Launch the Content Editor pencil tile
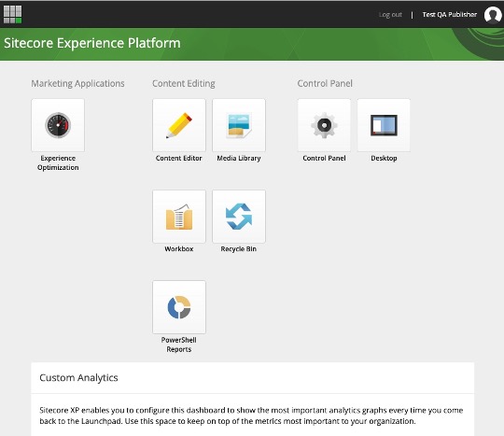Screen dimensions: 504x436 179,125
